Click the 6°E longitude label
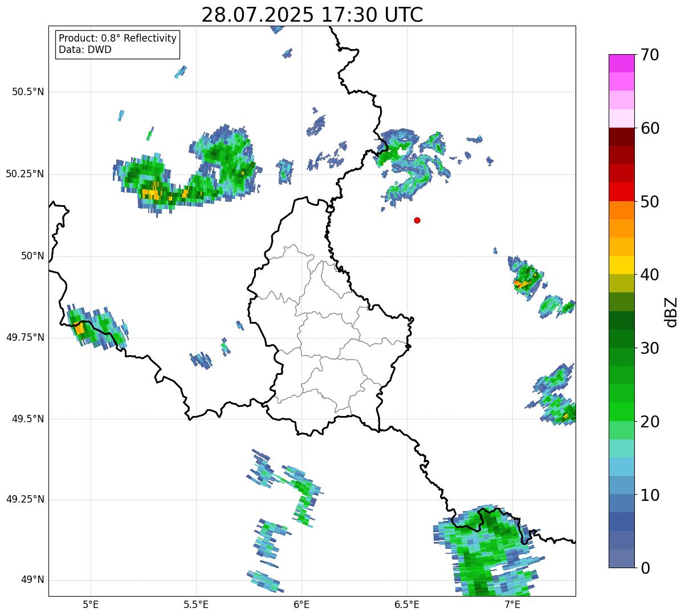Viewport: 685px width, 616px height. (301, 605)
